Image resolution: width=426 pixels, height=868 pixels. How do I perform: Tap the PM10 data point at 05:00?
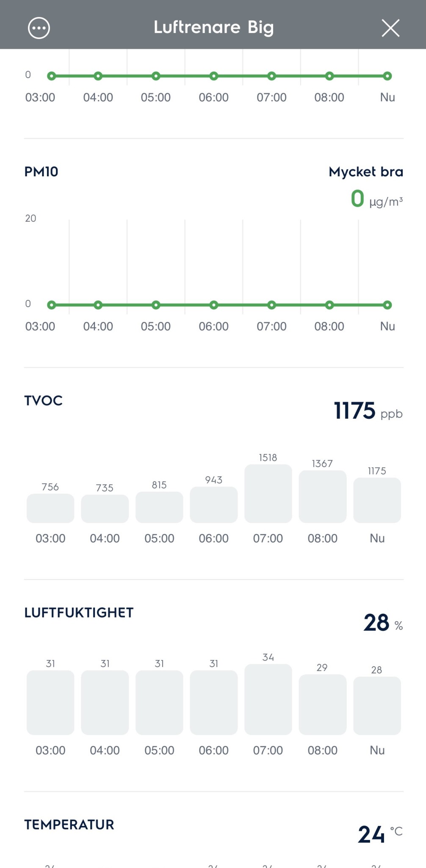tap(156, 305)
